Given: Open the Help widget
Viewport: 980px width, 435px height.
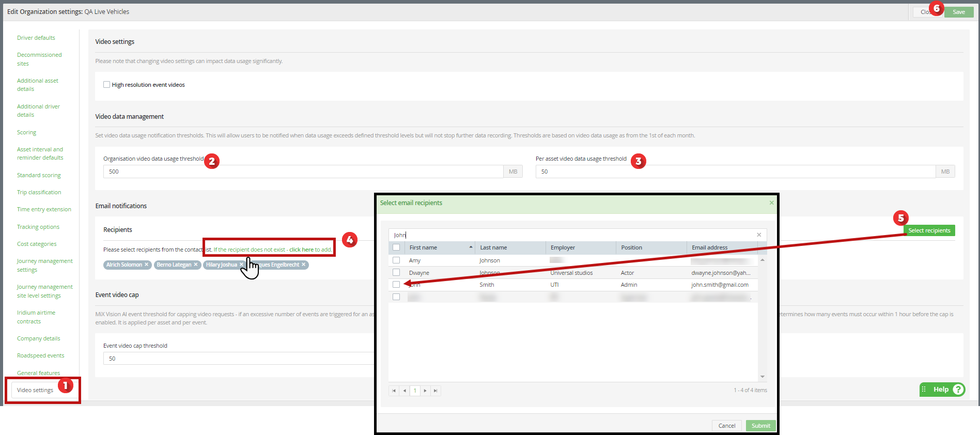Looking at the screenshot, I should pyautogui.click(x=942, y=390).
